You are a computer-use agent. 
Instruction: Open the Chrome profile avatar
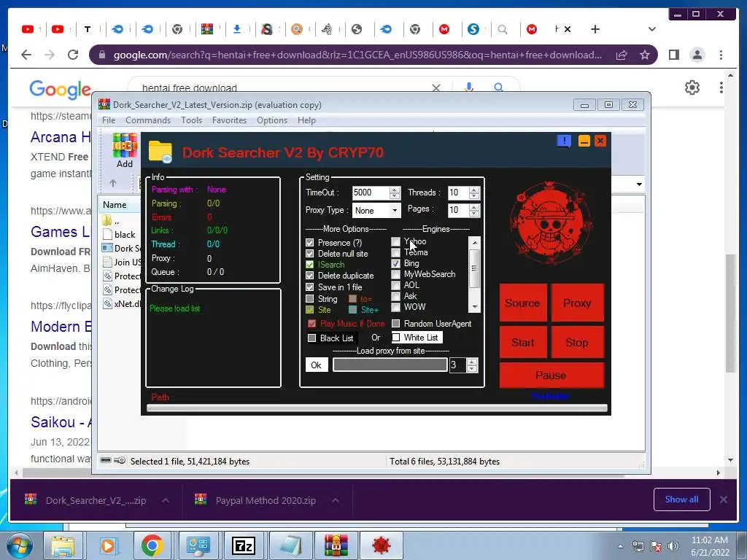[697, 55]
